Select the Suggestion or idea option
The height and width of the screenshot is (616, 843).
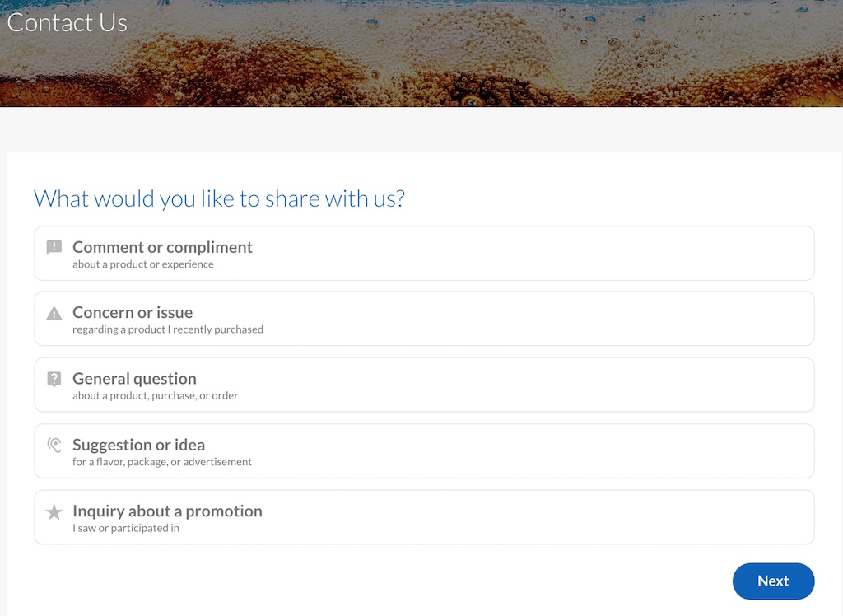tap(424, 450)
